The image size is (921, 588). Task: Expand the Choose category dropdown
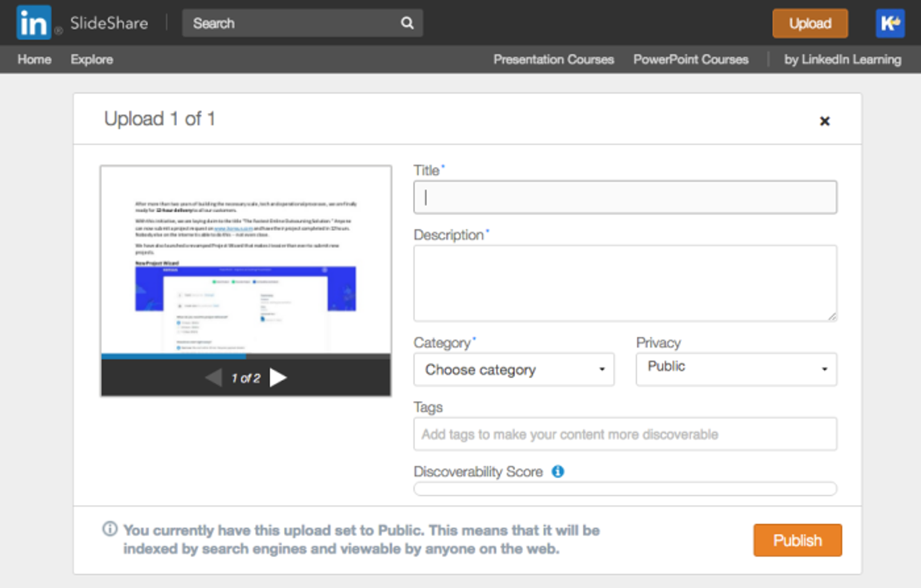pos(513,369)
